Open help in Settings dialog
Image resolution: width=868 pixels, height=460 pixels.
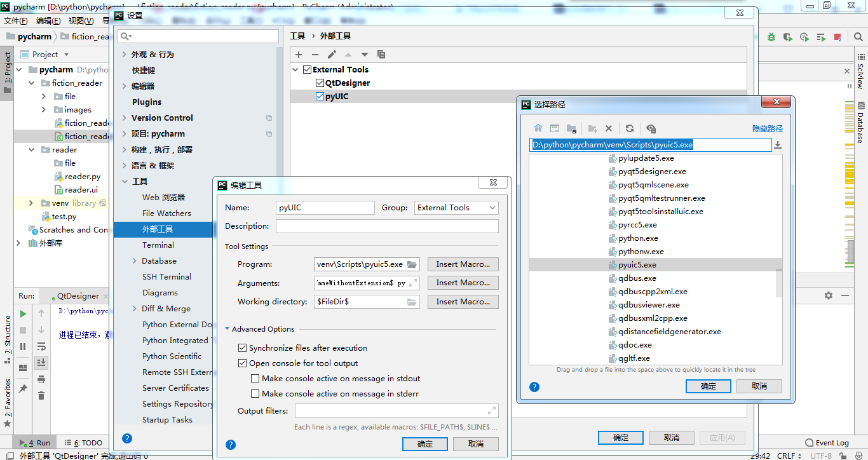127,438
